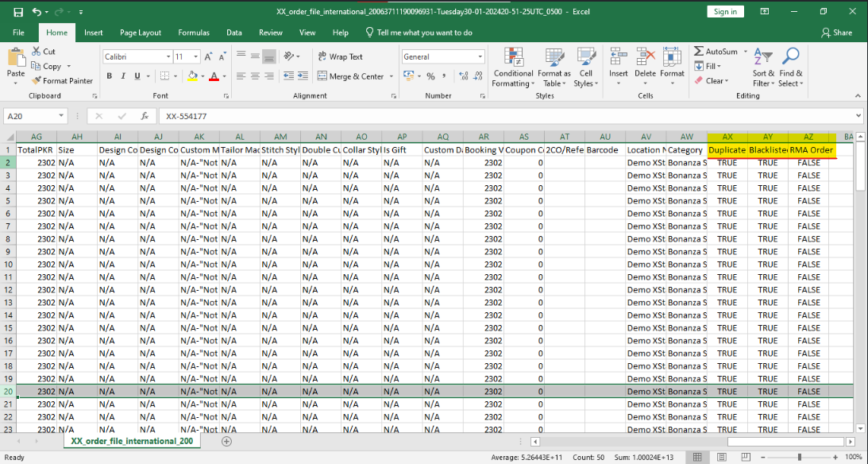
Task: Select the RMA Order header cell
Action: (808, 150)
